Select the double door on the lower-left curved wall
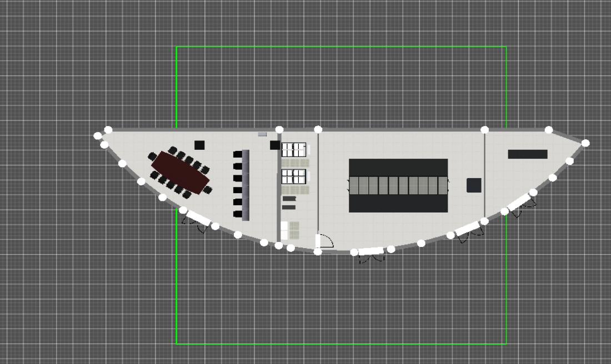 click(x=198, y=219)
